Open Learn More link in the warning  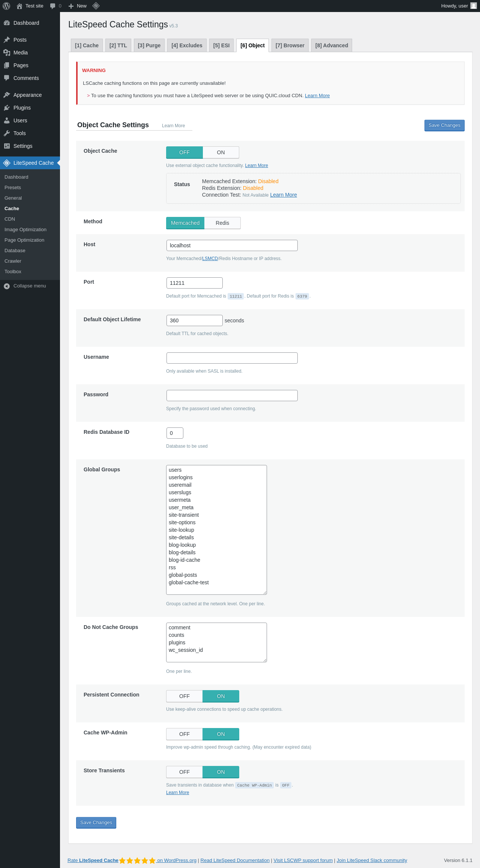click(317, 96)
